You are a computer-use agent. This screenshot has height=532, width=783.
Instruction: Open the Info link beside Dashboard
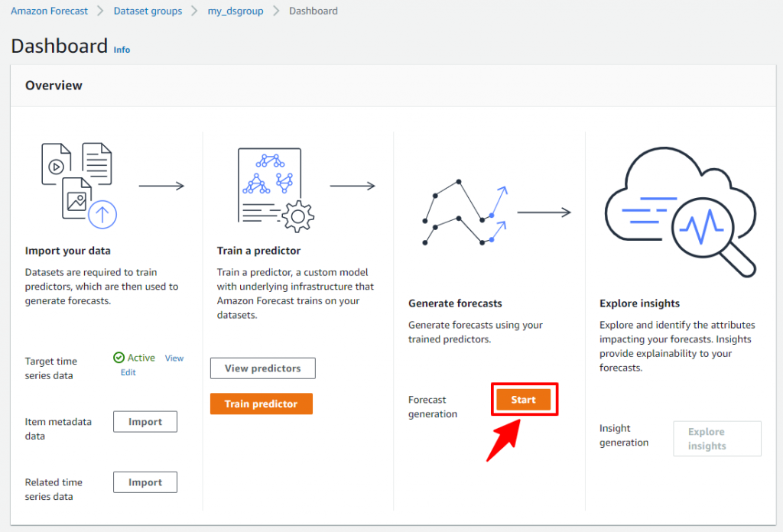pos(122,50)
